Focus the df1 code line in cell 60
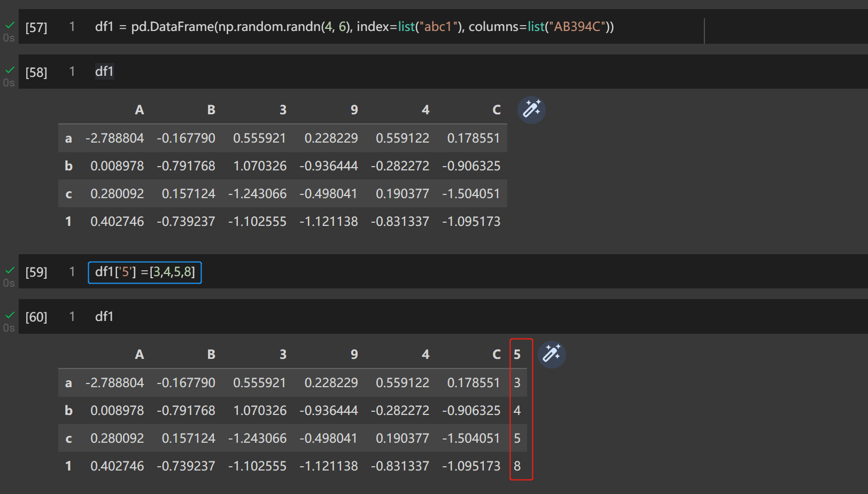Viewport: 868px width, 494px height. (104, 317)
